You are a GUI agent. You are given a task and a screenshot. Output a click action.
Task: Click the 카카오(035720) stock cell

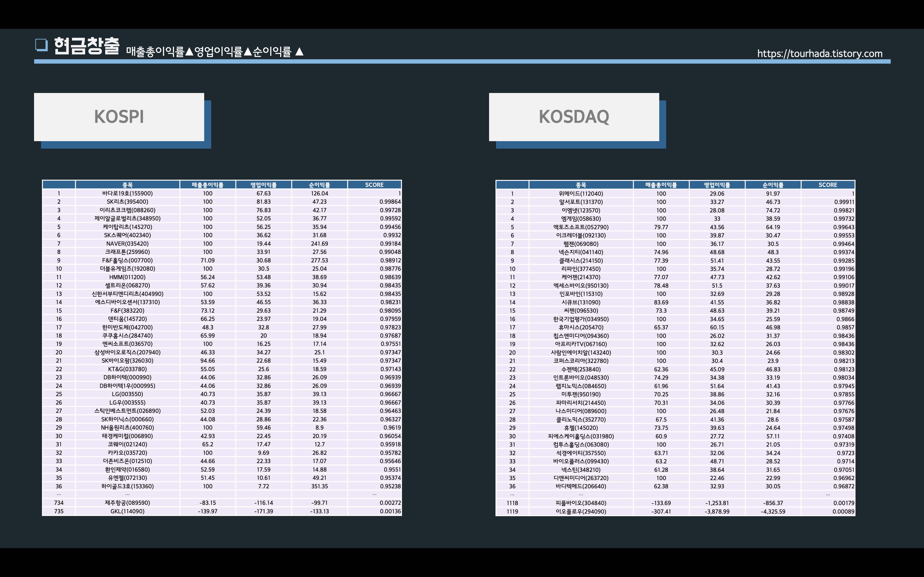tap(127, 453)
